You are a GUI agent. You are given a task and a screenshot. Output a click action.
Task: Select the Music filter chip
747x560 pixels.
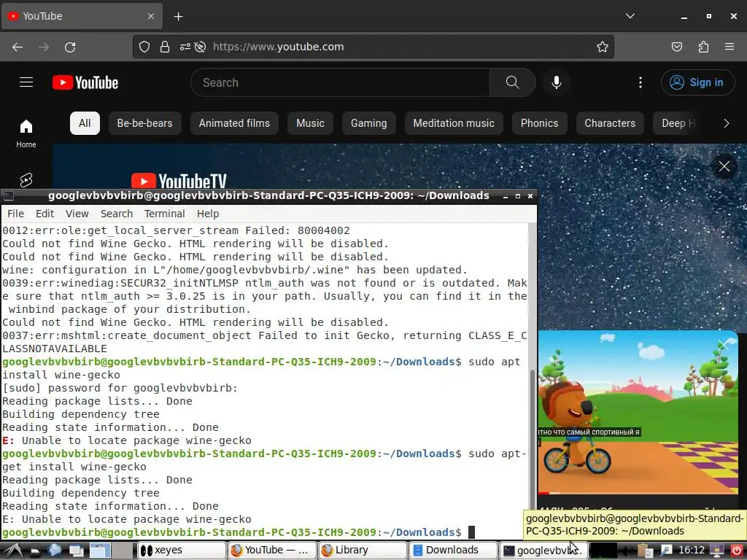tap(310, 123)
